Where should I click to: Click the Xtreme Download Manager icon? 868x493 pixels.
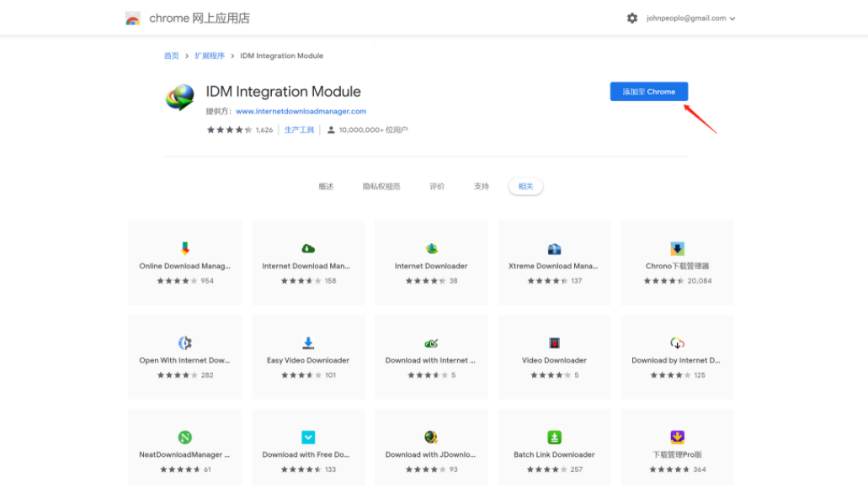point(554,248)
